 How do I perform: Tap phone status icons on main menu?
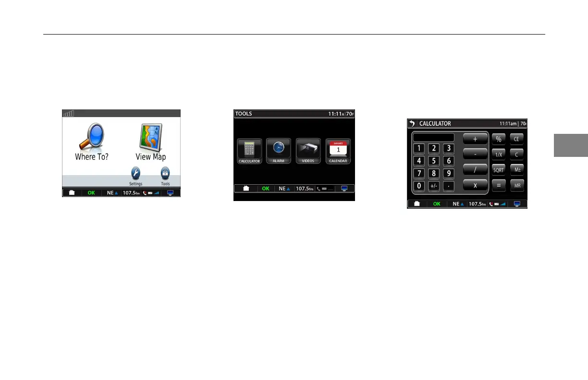coord(151,193)
